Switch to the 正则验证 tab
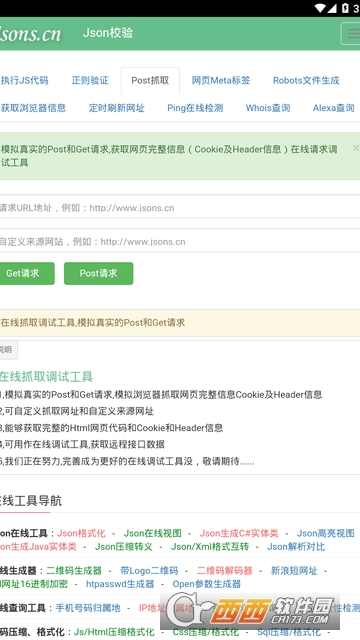Viewport: 360px width, 640px height. (90, 80)
